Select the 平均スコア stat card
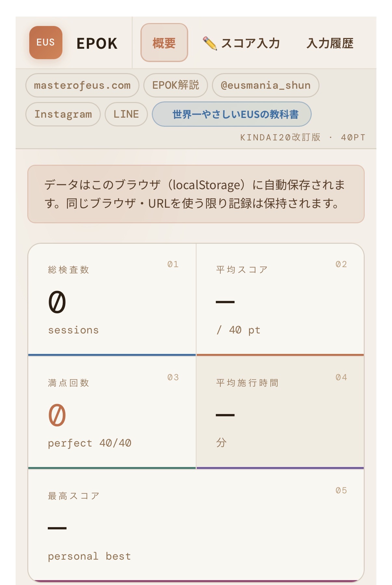Screen dimensions: 392x585 [280, 299]
